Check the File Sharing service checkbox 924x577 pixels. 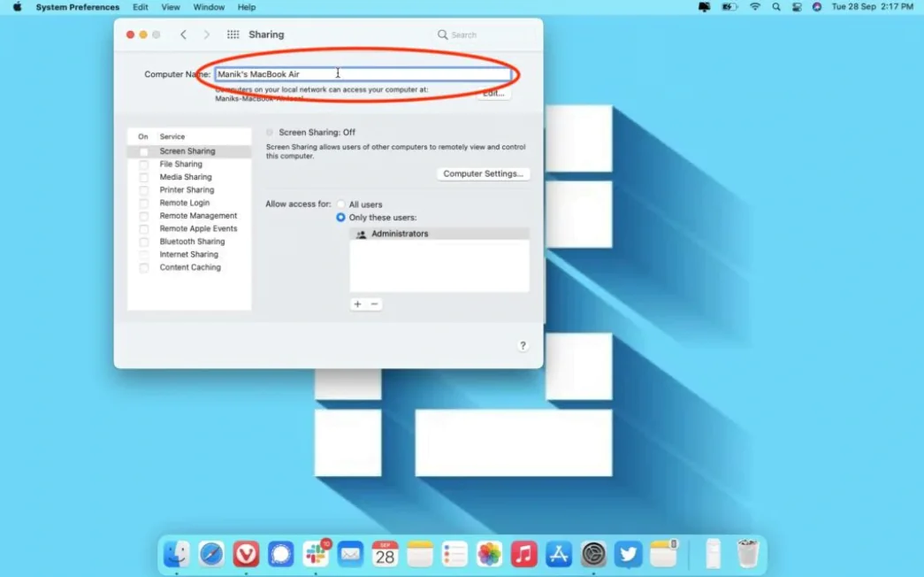pos(143,164)
